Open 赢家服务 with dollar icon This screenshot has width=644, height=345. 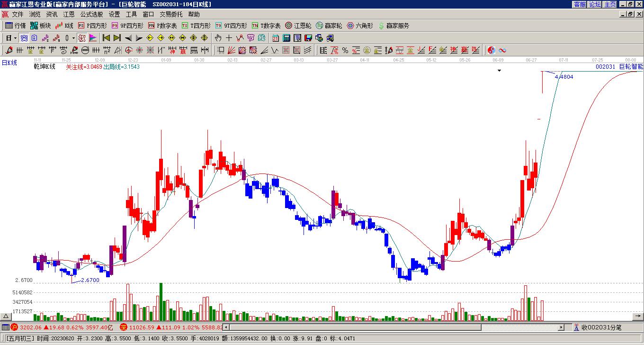click(394, 26)
